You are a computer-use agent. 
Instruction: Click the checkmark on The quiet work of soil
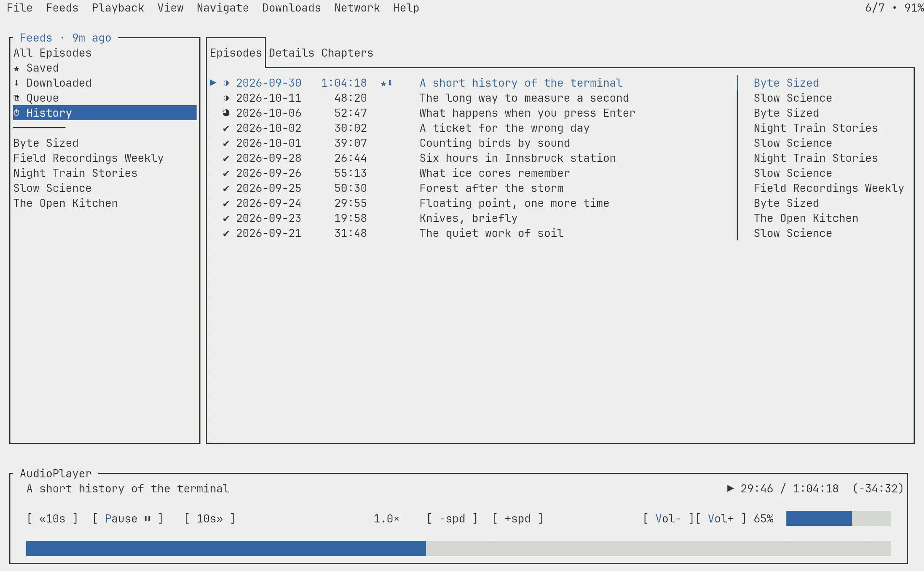tap(226, 233)
